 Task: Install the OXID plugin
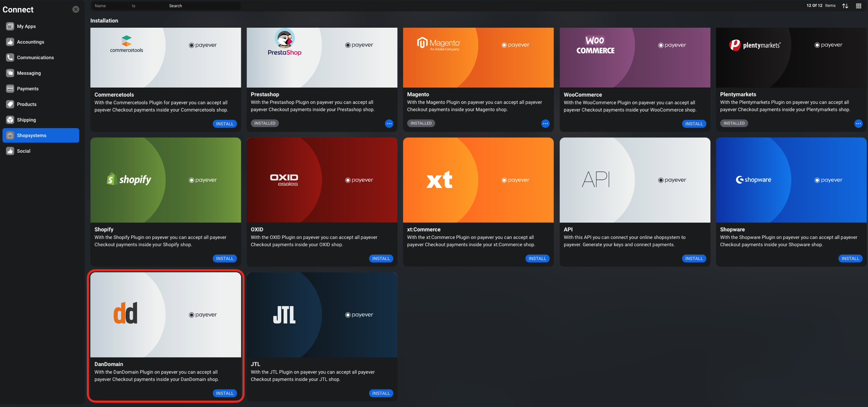381,258
